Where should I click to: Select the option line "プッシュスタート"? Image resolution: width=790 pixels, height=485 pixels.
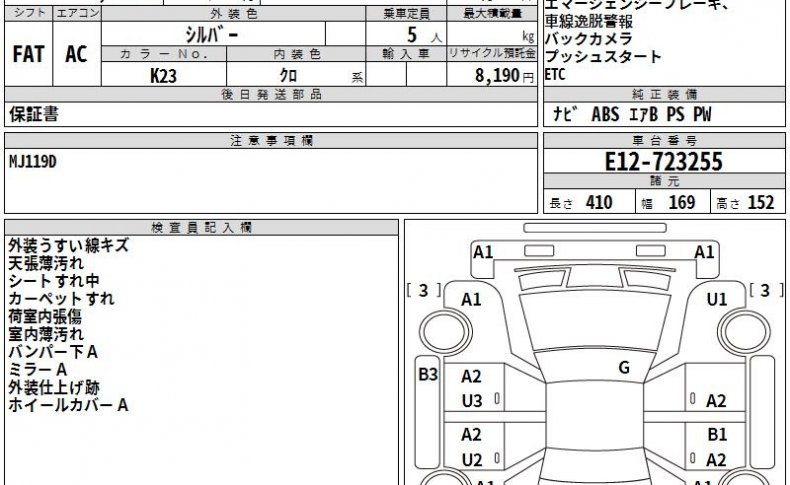(603, 56)
